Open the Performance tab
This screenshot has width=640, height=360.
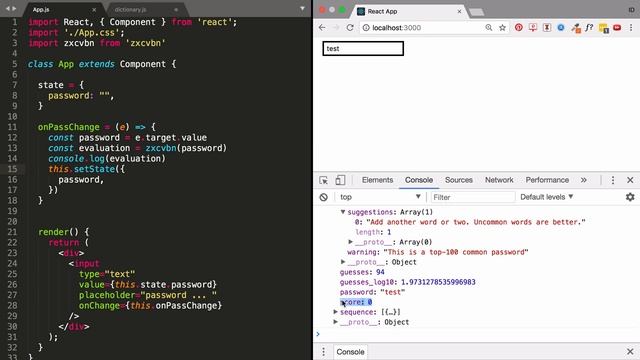click(x=547, y=180)
